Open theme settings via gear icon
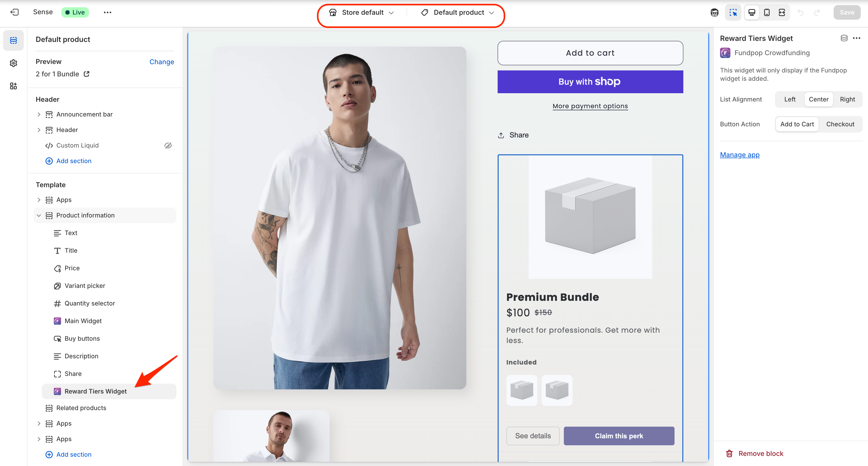This screenshot has height=466, width=868. click(x=13, y=63)
